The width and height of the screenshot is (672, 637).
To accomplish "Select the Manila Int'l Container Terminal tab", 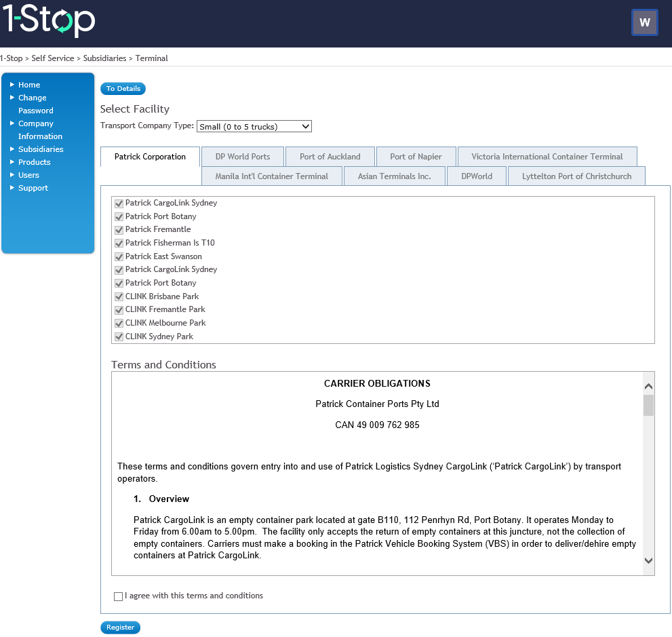I will (x=272, y=176).
